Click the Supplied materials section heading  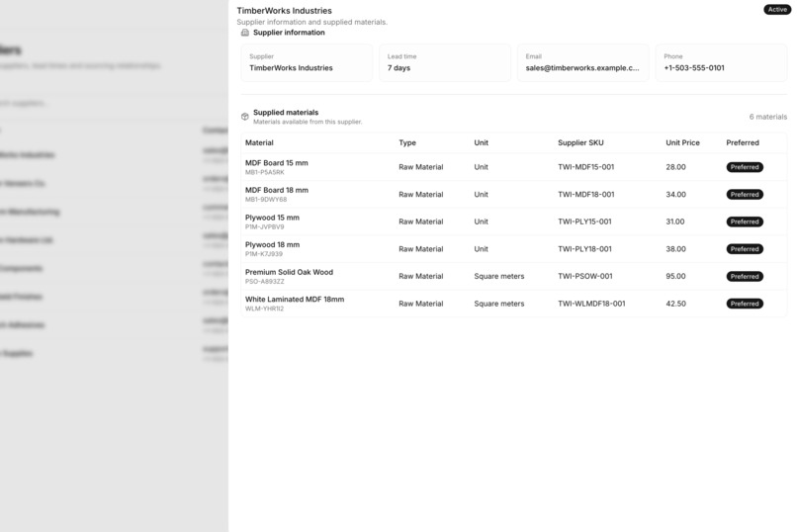coord(286,113)
